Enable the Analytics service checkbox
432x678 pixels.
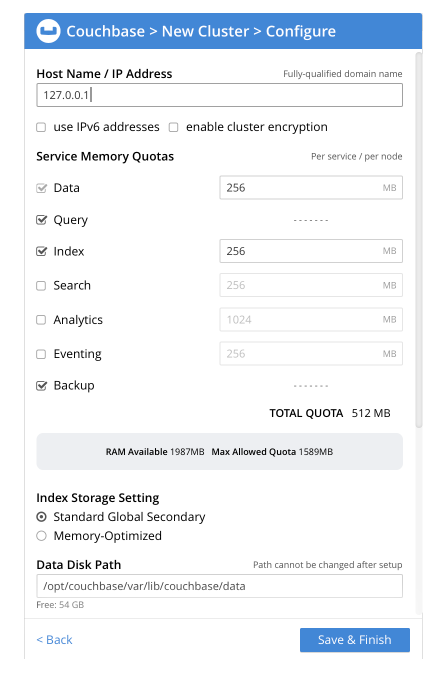click(41, 320)
